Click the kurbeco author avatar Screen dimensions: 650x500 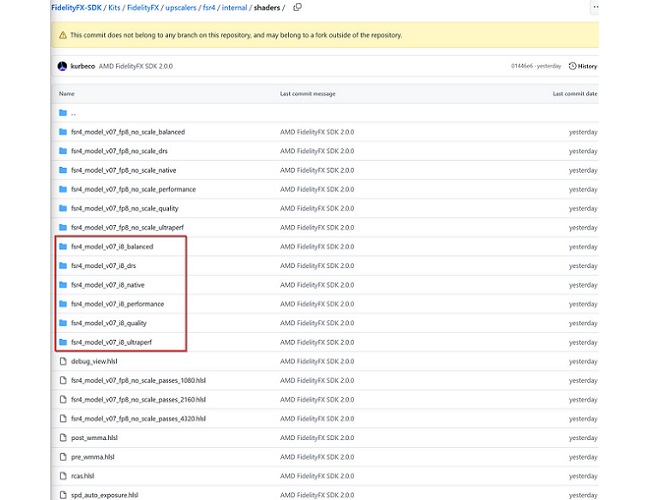(x=62, y=66)
